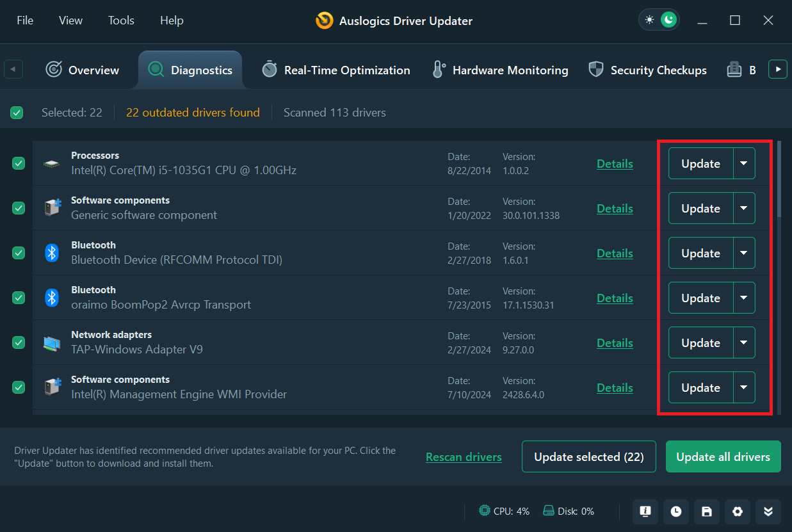Update the Intel Management Engine WMI Provider driver
Screen dimensions: 792x532
700,387
